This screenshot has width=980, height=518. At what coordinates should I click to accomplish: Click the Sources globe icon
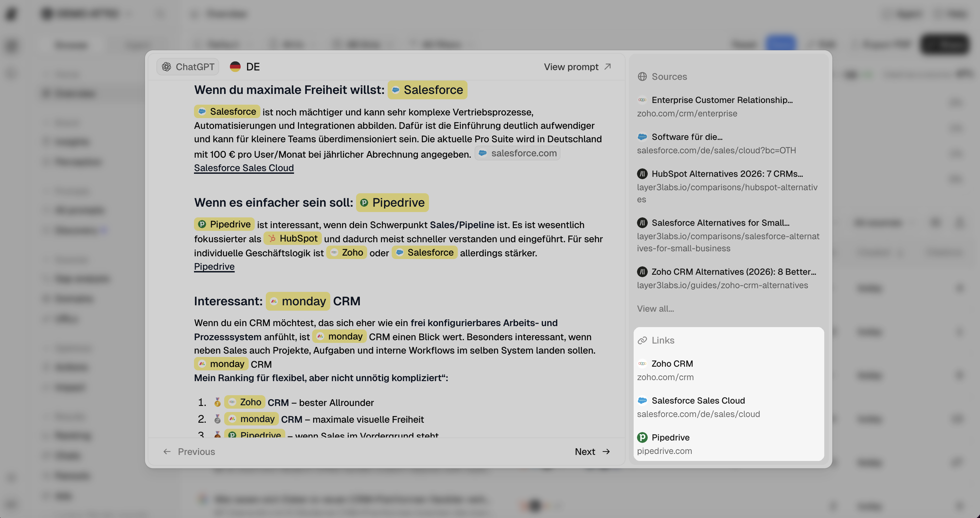point(642,76)
